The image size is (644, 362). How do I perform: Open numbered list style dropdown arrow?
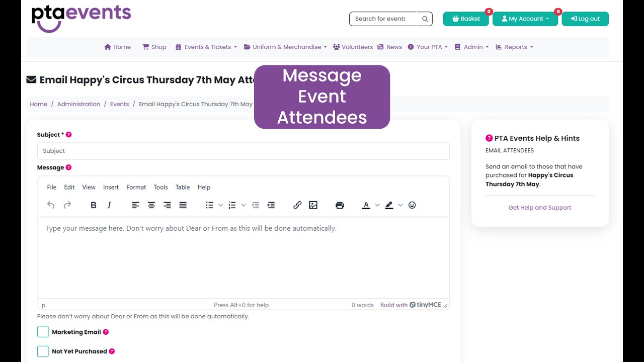[x=244, y=205]
